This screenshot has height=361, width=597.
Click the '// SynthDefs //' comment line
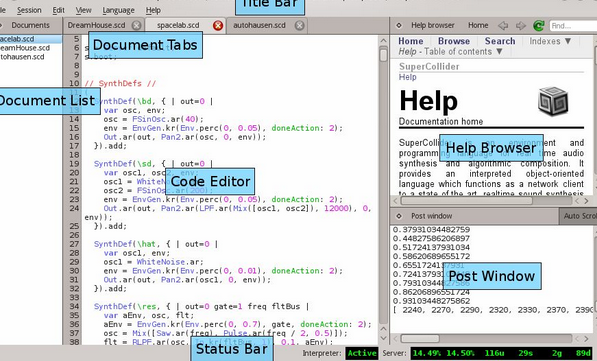pos(120,83)
